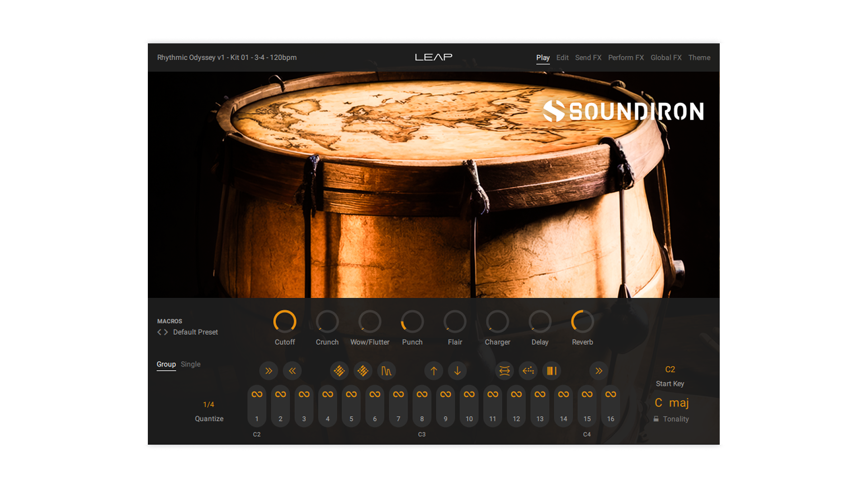Select loop pad 16
The height and width of the screenshot is (488, 868).
pyautogui.click(x=611, y=406)
